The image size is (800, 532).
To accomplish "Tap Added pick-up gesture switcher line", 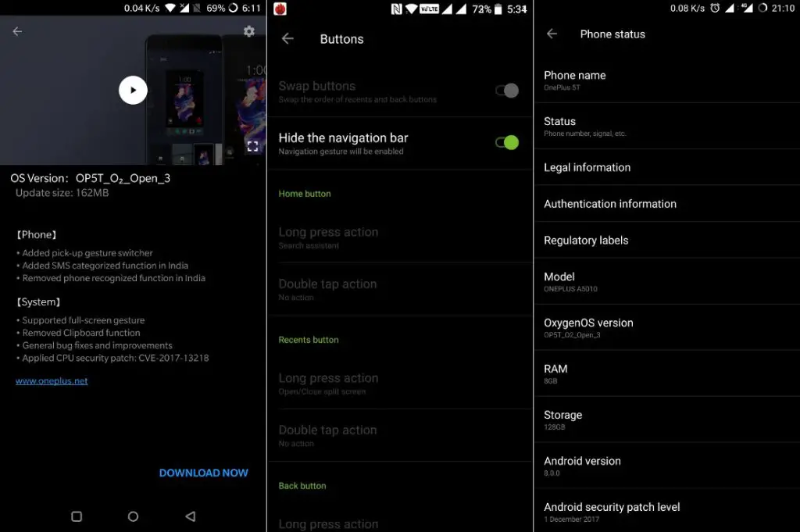I will point(84,253).
